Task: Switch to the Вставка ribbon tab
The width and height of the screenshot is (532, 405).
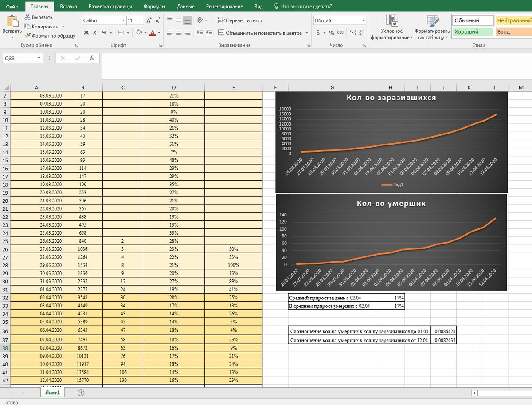Action: pos(68,6)
